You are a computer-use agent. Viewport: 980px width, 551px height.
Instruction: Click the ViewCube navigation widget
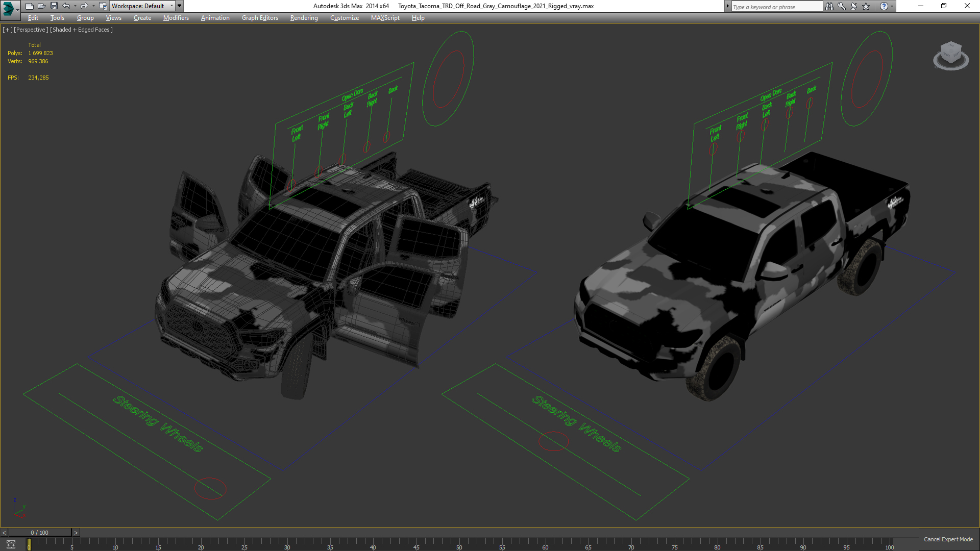[950, 56]
